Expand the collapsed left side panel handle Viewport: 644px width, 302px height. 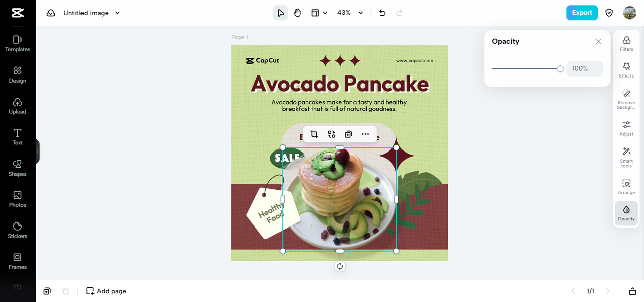point(37,151)
